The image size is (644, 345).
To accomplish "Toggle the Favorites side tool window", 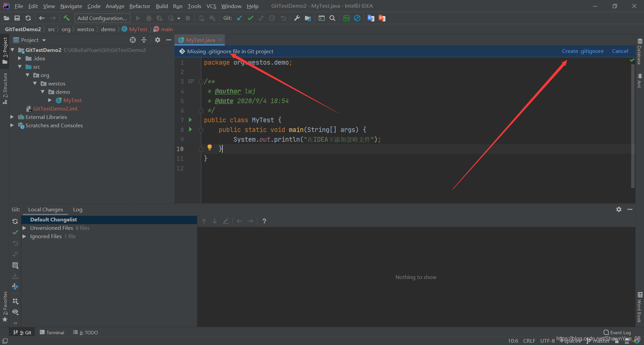I will (5, 306).
